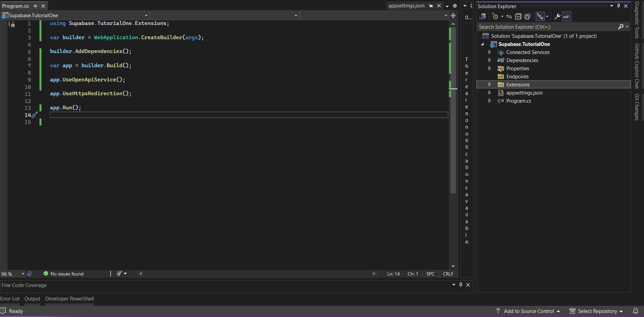Close the Solution Explorer panel
Screen dimensions: 644x317
pos(626,6)
